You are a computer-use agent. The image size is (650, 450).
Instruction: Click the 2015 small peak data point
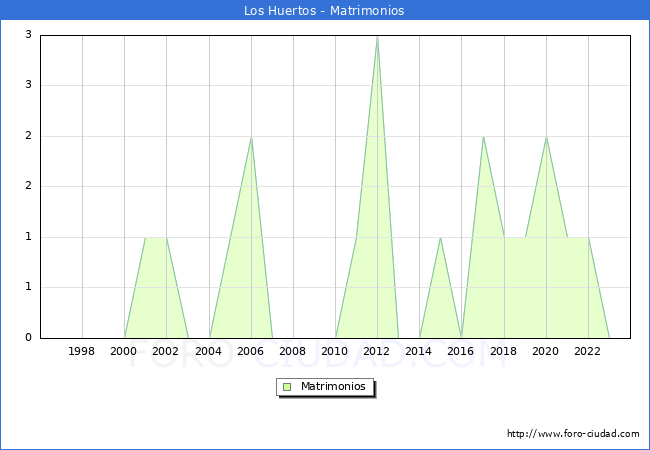pyautogui.click(x=440, y=237)
